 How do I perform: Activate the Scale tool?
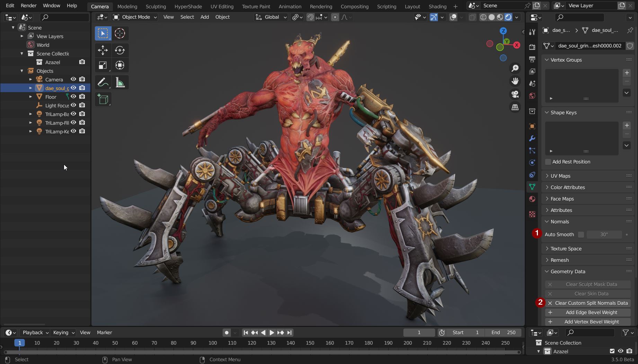coord(103,65)
